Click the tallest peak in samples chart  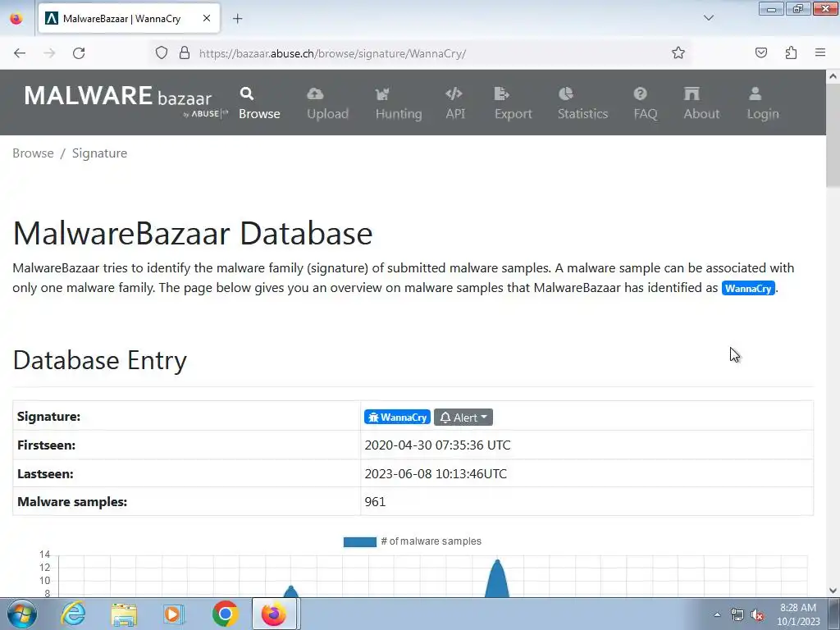[498, 563]
